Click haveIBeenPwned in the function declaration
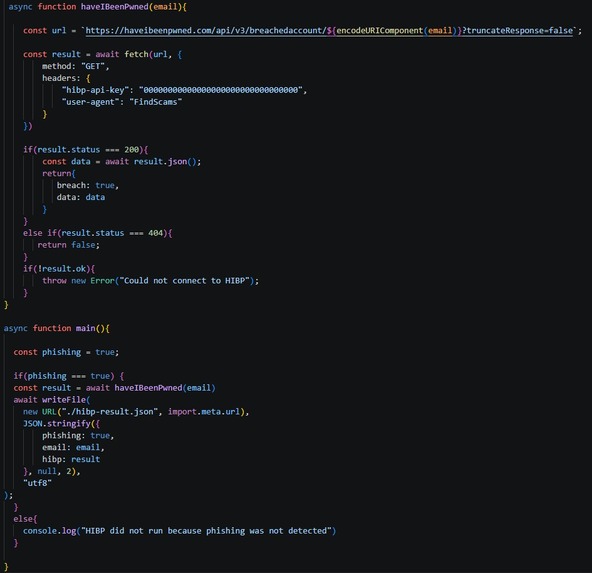 tap(114, 7)
